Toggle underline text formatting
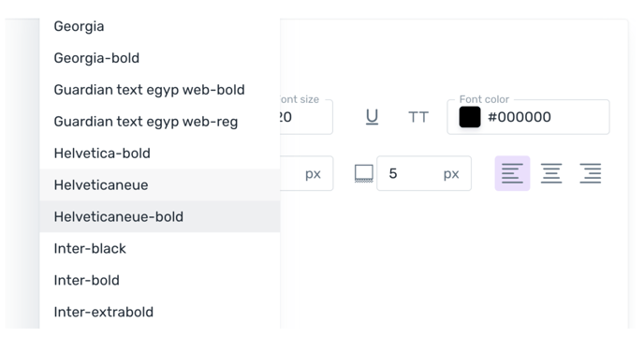644x337 pixels. [x=372, y=117]
